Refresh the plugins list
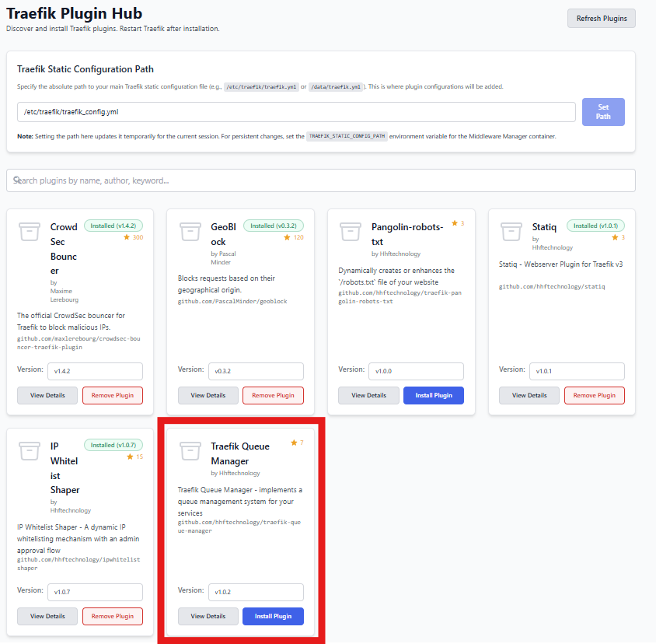 [x=601, y=19]
